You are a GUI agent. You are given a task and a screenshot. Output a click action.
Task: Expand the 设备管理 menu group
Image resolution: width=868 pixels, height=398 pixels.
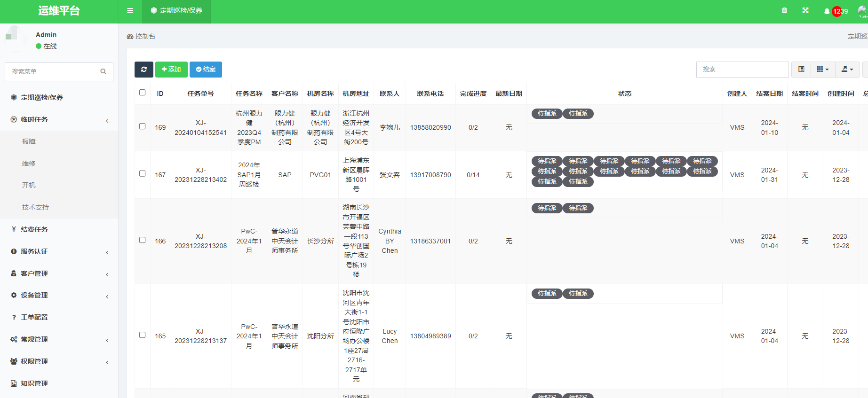point(59,295)
